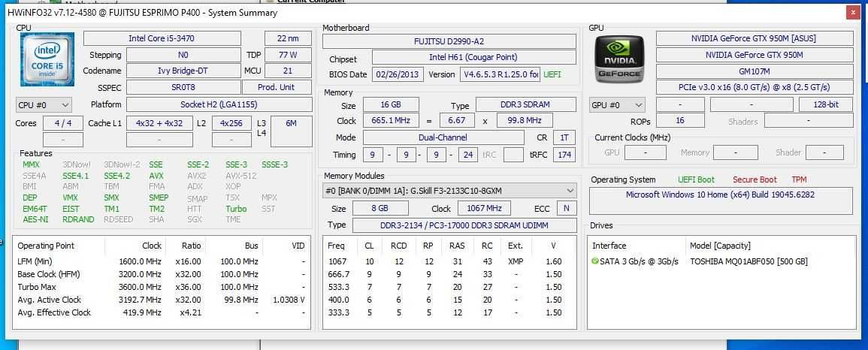Click the Turbo feature label
The height and width of the screenshot is (350, 868).
point(236,209)
